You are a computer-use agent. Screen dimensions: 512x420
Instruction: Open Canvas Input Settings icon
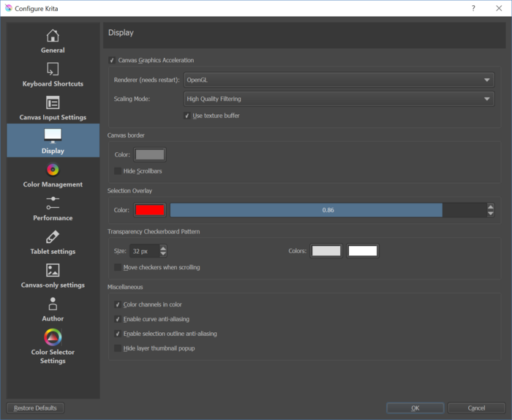(x=53, y=102)
